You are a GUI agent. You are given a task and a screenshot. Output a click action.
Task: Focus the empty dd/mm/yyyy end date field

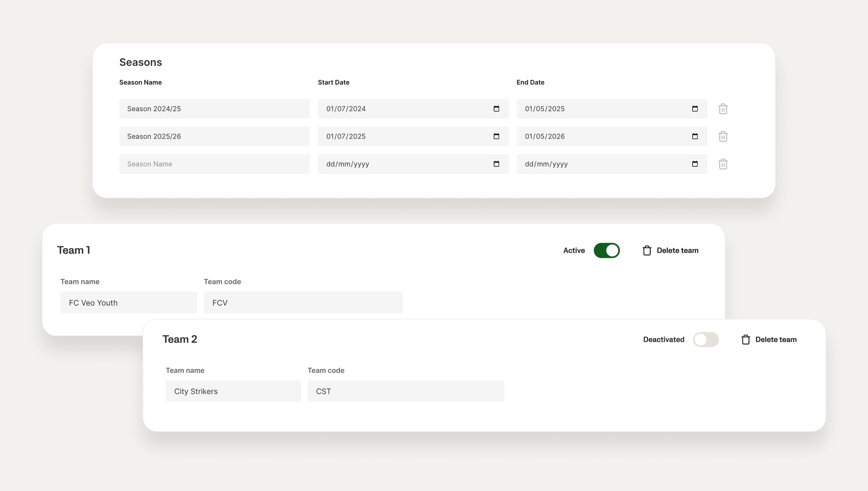click(612, 164)
